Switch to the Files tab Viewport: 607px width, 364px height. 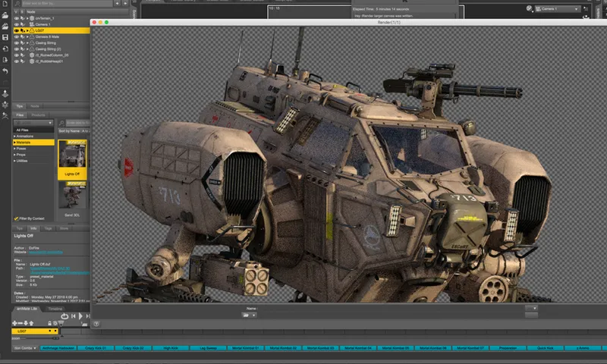(20, 115)
